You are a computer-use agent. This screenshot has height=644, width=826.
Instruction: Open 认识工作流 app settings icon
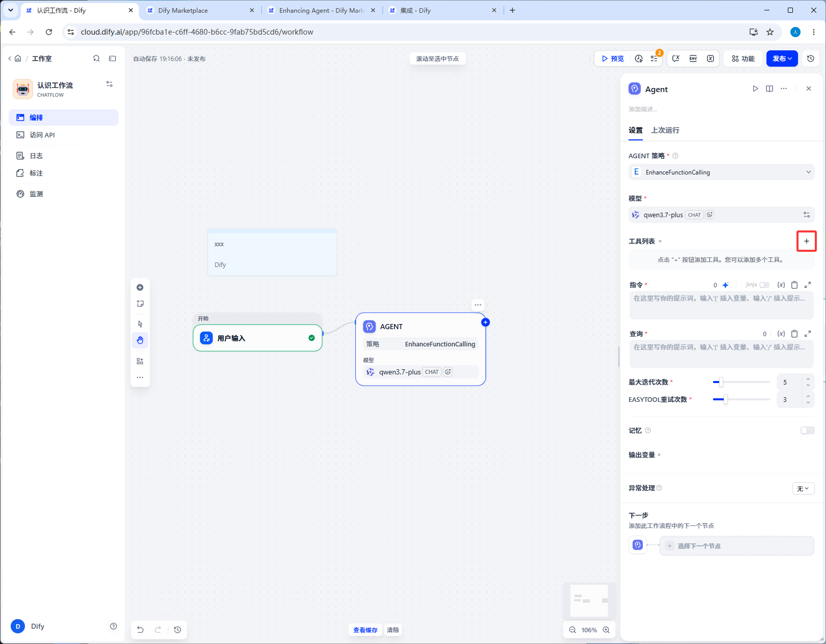coord(109,84)
